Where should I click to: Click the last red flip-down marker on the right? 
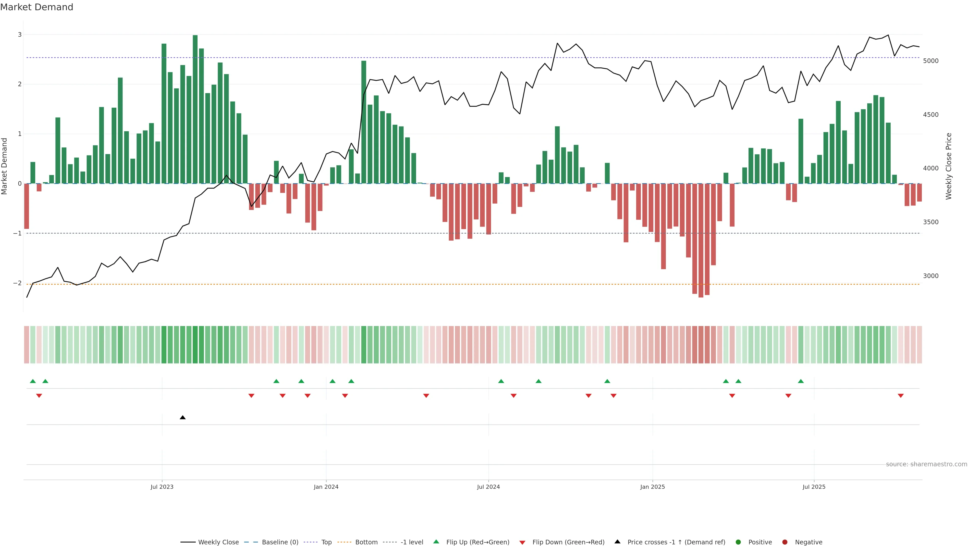click(x=900, y=396)
